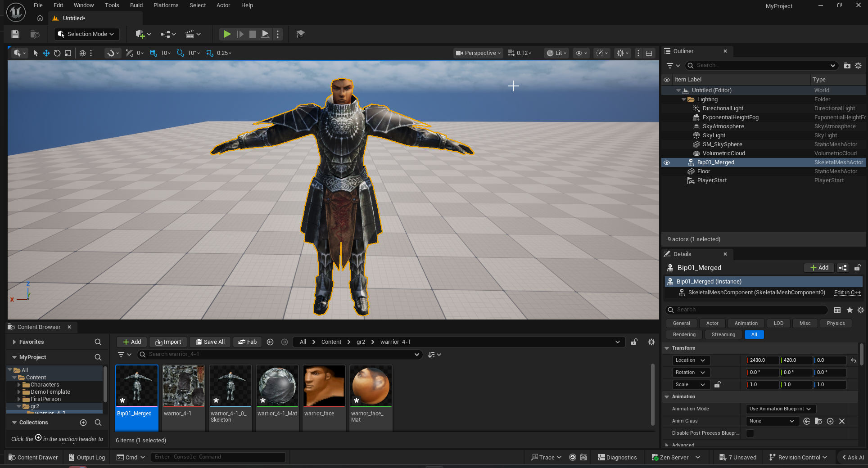868x468 pixels.
Task: Toggle the Scale lock ratio icon
Action: click(718, 385)
